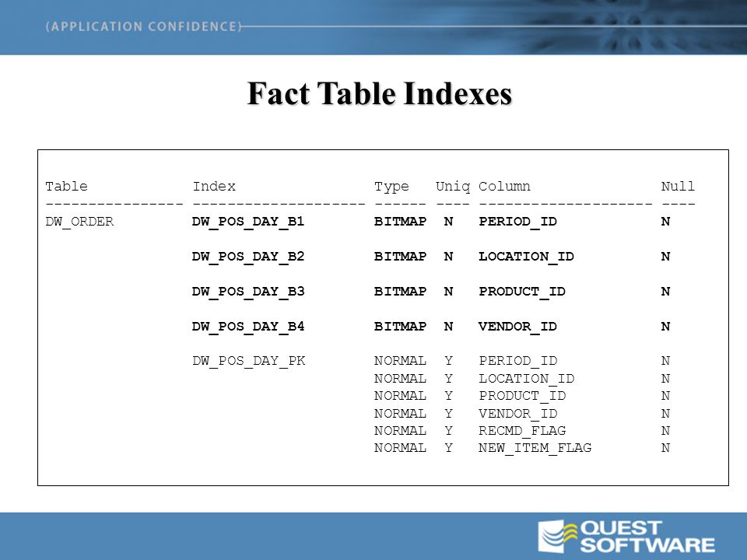747x560 pixels.
Task: Click BITMAP type in DW_POS_DAY_B2 row
Action: [x=400, y=256]
